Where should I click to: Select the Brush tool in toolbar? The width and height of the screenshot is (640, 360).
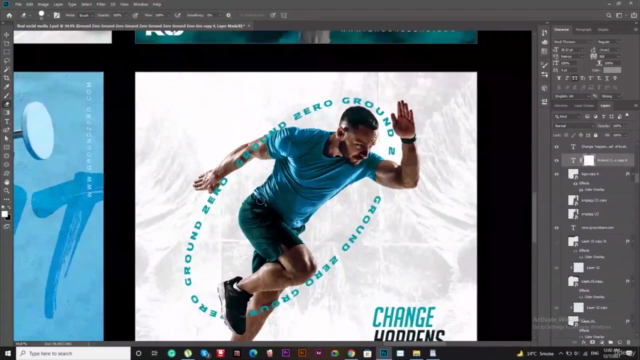tap(7, 96)
